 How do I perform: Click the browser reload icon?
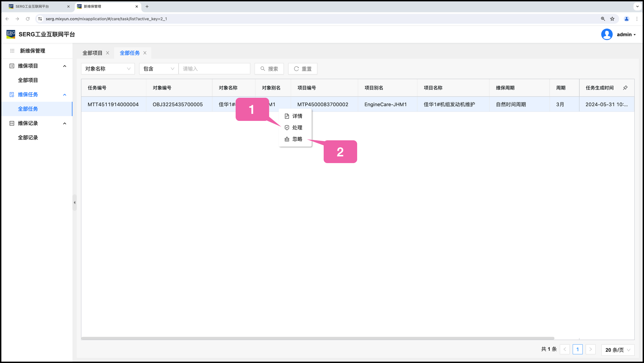pyautogui.click(x=28, y=19)
